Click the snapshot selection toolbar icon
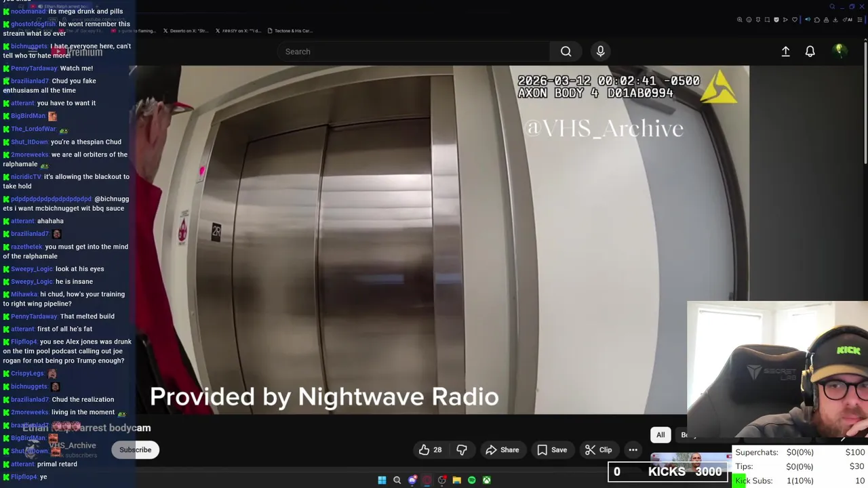The width and height of the screenshot is (868, 488). (x=767, y=20)
